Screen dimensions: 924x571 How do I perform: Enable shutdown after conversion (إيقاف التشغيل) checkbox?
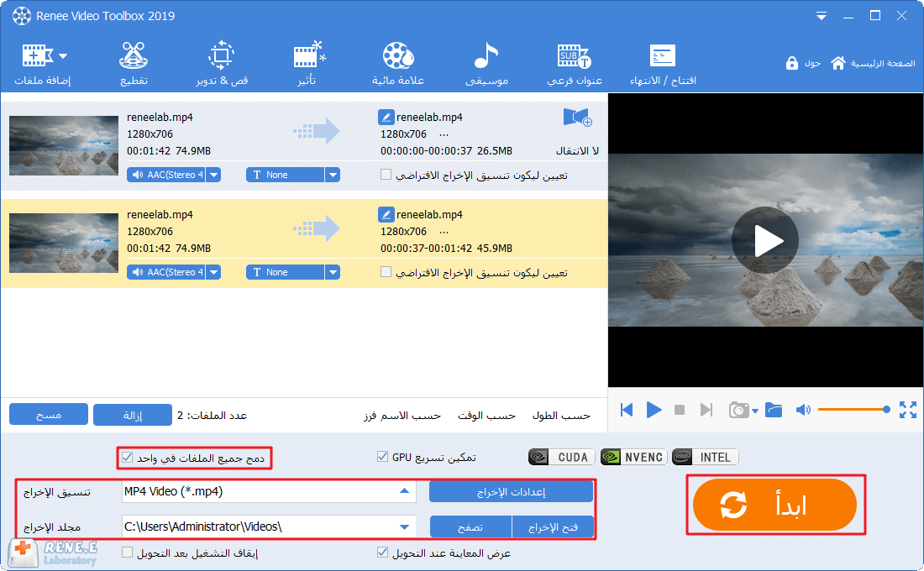[x=128, y=553]
